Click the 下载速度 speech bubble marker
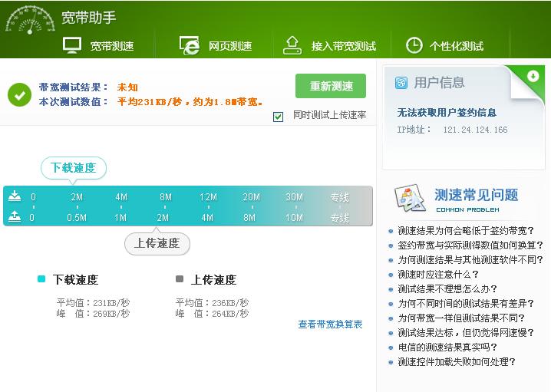Viewport: 551px width, 392px height. click(74, 168)
